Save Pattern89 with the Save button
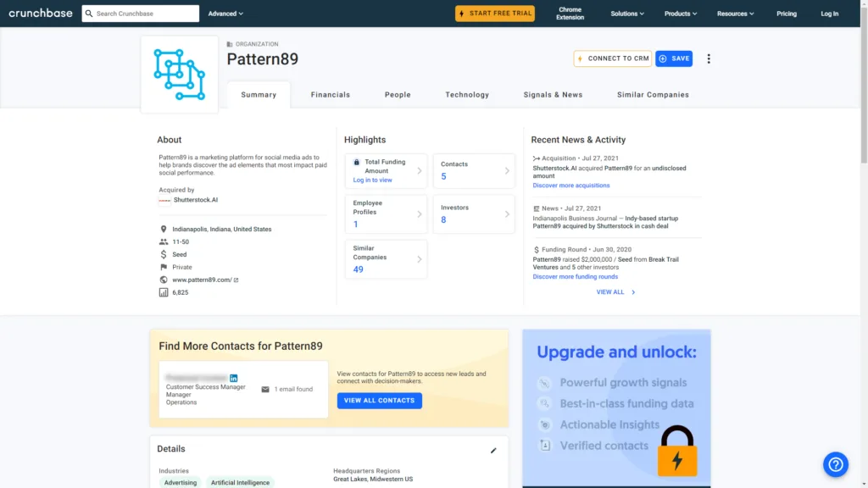 coord(674,58)
